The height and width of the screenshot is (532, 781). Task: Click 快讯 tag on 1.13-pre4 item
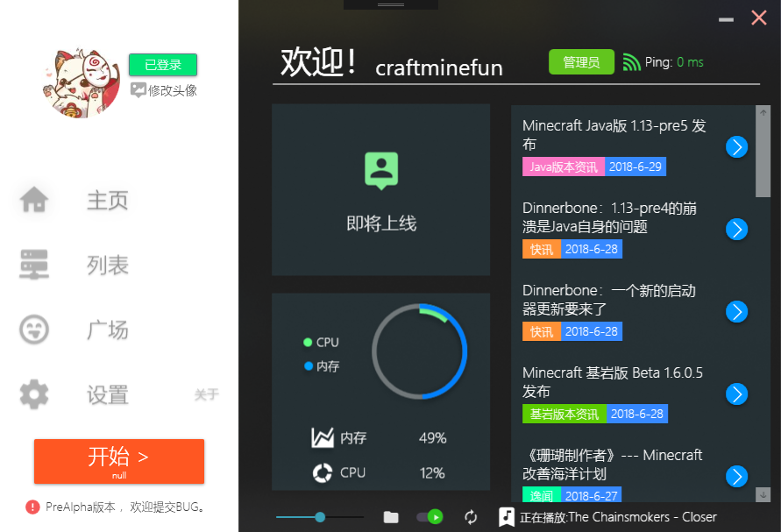[x=542, y=249]
